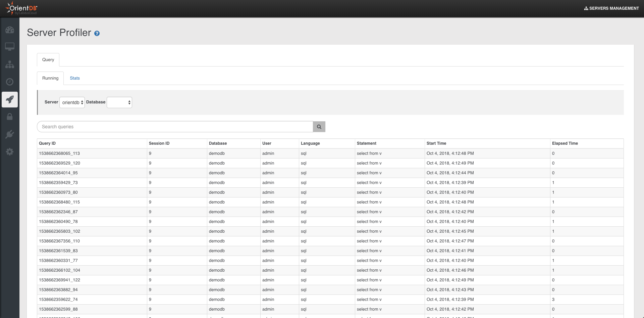Viewport: 644px width, 318px height.
Task: Switch to the Stats tab
Action: (x=75, y=78)
